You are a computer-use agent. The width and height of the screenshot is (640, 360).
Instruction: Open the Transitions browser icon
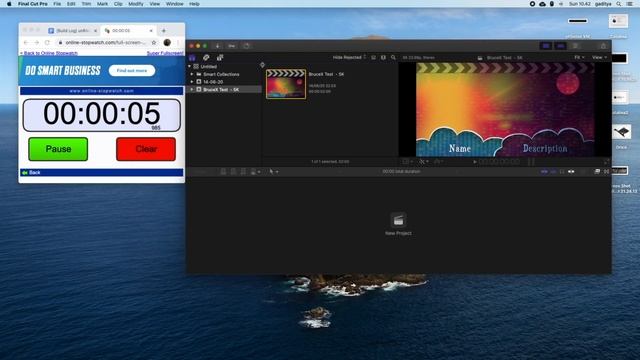tap(607, 172)
